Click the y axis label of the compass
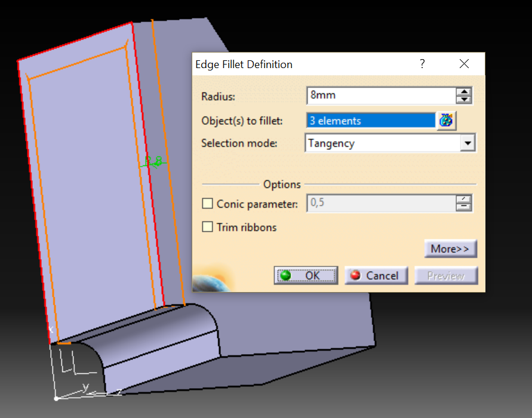Screen dimensions: 532x418 [86, 387]
